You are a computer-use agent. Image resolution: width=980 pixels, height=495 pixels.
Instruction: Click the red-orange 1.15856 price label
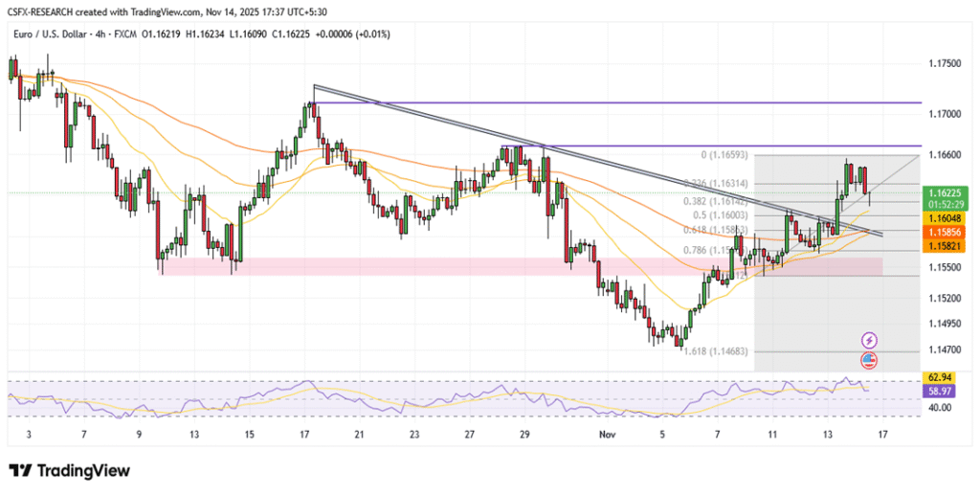point(946,233)
